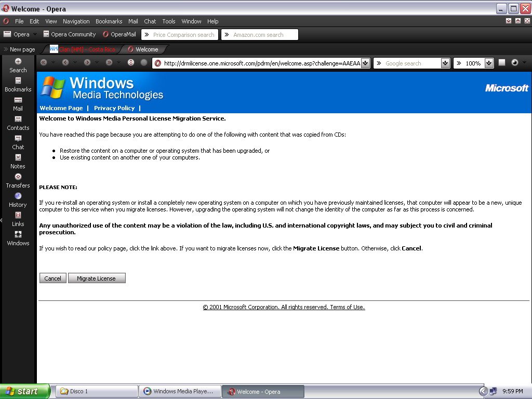This screenshot has width=532, height=399.
Task: Click the Windows Media Technologies logo
Action: pyautogui.click(x=102, y=88)
